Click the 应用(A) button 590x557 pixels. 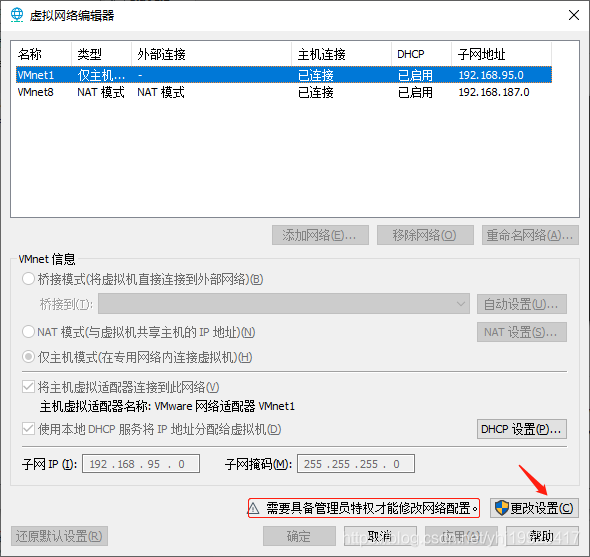(x=461, y=536)
